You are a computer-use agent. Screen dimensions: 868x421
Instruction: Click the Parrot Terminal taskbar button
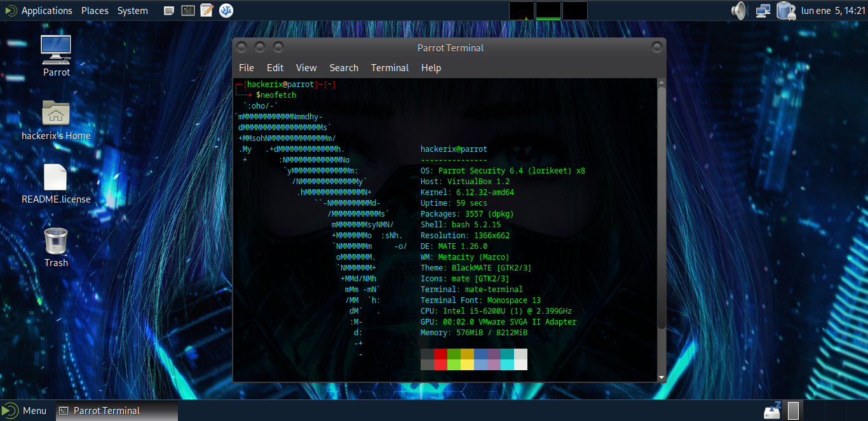point(106,411)
